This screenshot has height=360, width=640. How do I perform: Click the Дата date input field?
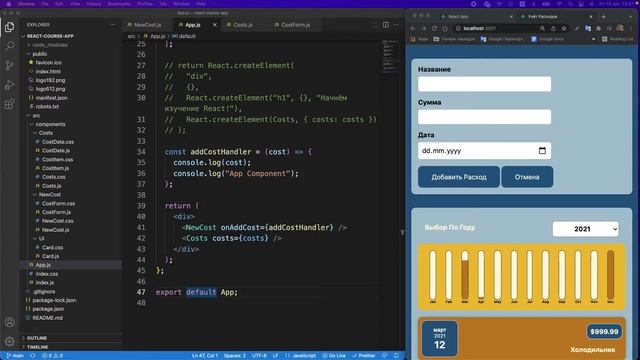pos(484,151)
